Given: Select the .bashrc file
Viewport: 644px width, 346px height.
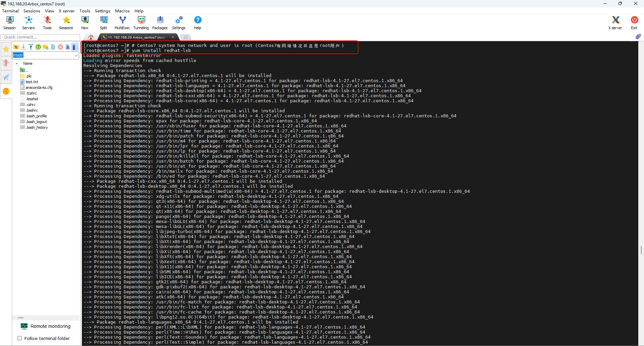Looking at the screenshot, I should pyautogui.click(x=29, y=110).
